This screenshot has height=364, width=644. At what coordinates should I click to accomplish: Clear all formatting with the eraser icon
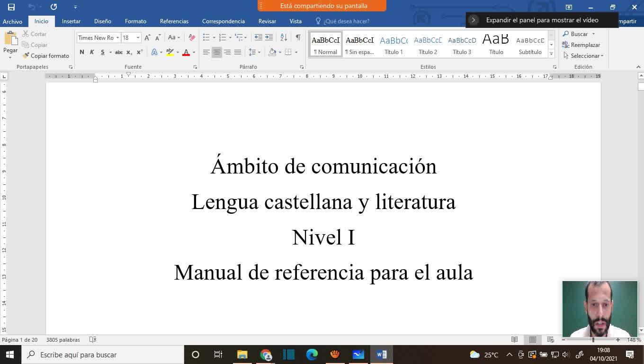coord(191,37)
